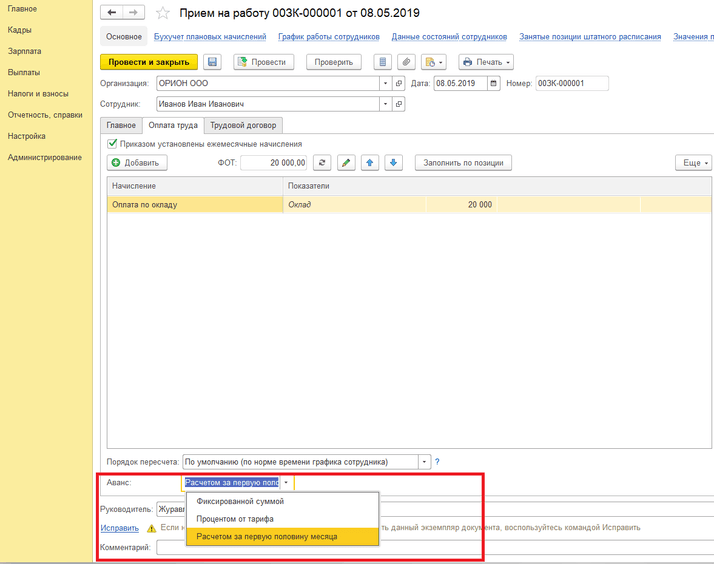Click the refresh icon next to ФОТ

click(x=322, y=163)
